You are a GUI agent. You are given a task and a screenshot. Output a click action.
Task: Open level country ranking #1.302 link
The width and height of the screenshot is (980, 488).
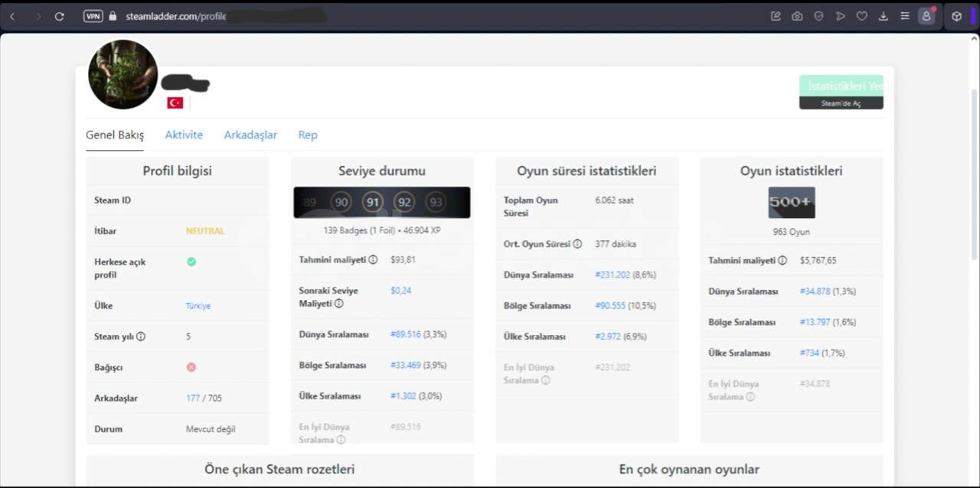click(403, 396)
